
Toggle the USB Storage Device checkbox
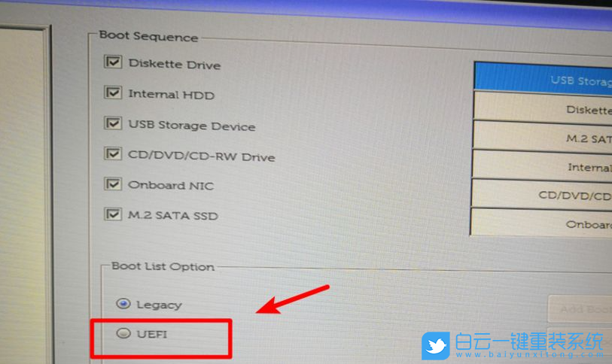(113, 123)
